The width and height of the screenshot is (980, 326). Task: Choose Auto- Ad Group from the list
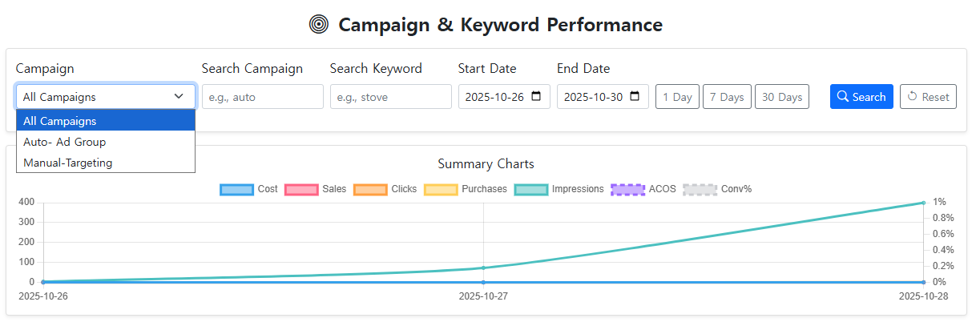click(105, 142)
